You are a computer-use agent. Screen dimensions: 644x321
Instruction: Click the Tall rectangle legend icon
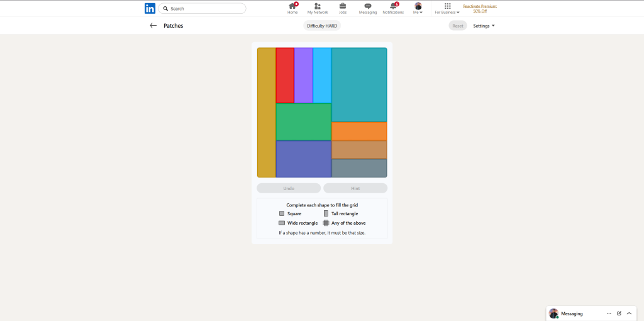coord(326,213)
